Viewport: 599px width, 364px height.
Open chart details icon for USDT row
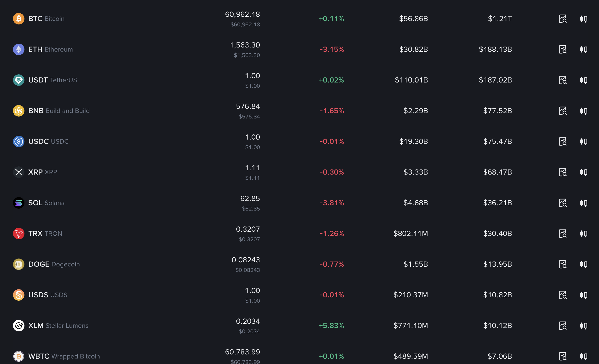(x=563, y=80)
